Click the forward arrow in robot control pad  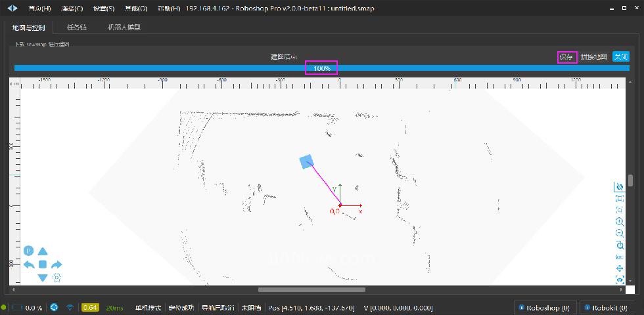[43, 251]
